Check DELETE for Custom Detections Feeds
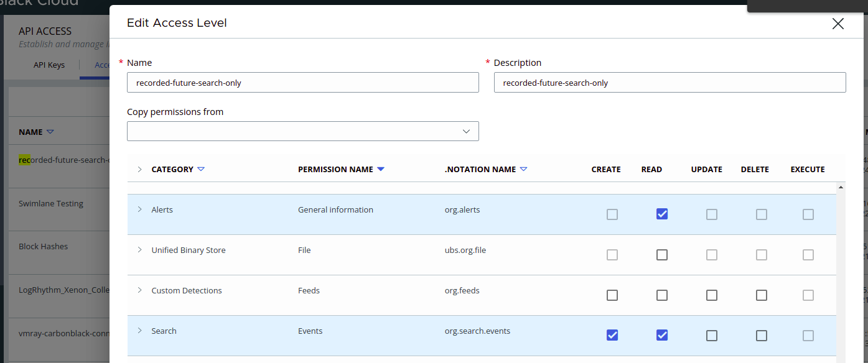Image resolution: width=868 pixels, height=363 pixels. point(762,295)
